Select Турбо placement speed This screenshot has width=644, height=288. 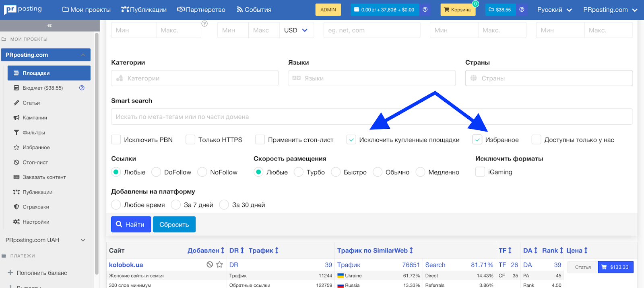click(x=299, y=172)
